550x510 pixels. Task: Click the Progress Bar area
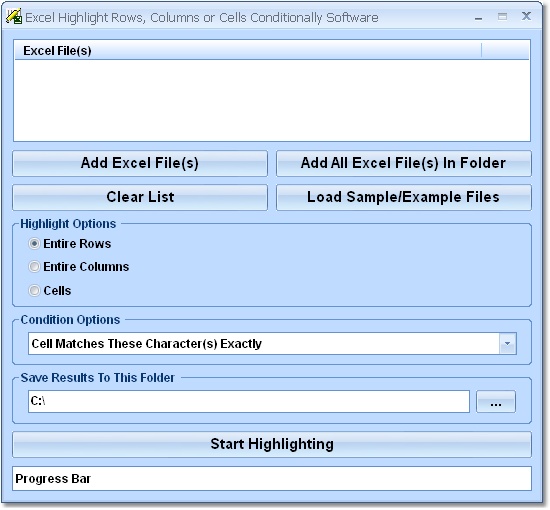(x=272, y=478)
